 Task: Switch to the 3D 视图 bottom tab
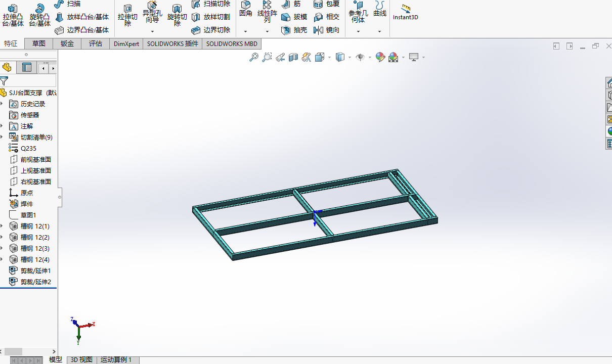click(x=81, y=360)
